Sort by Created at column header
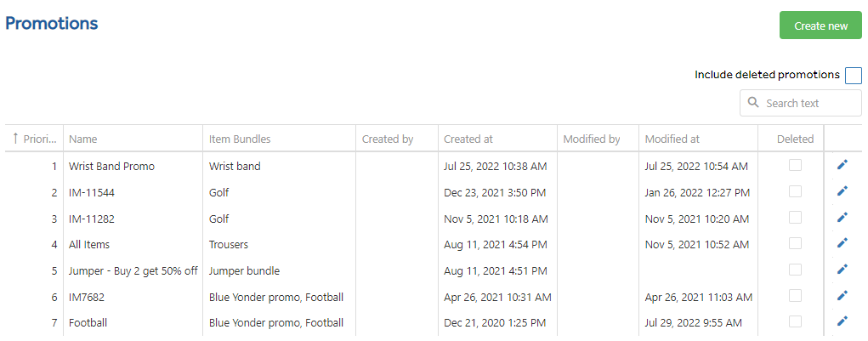The image size is (868, 341). tap(468, 139)
